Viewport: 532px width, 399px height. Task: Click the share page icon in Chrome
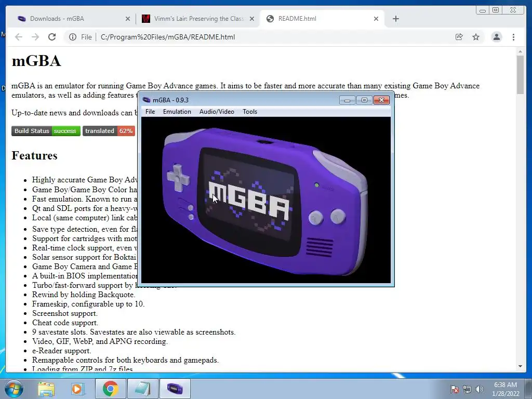tap(459, 37)
